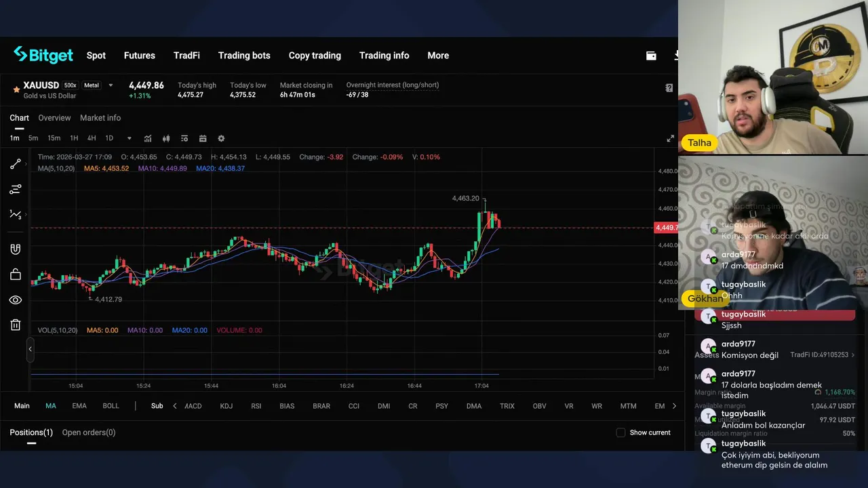Click the Metal category badge

(x=92, y=85)
